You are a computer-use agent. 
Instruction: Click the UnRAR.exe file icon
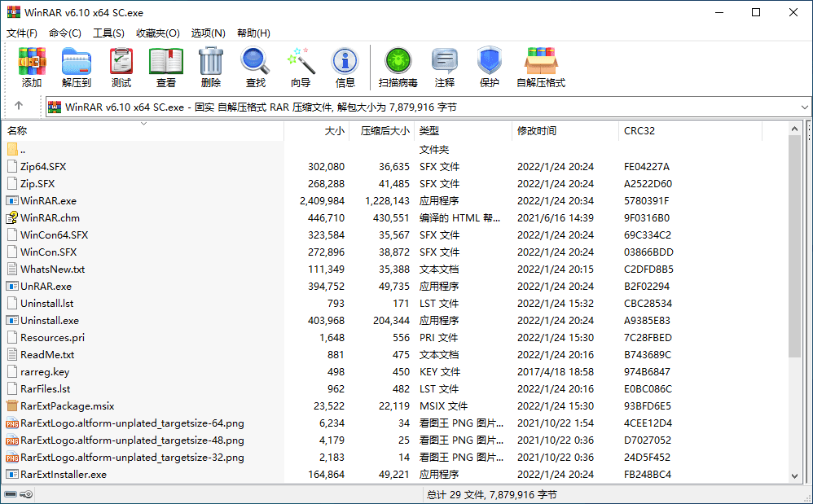click(12, 286)
